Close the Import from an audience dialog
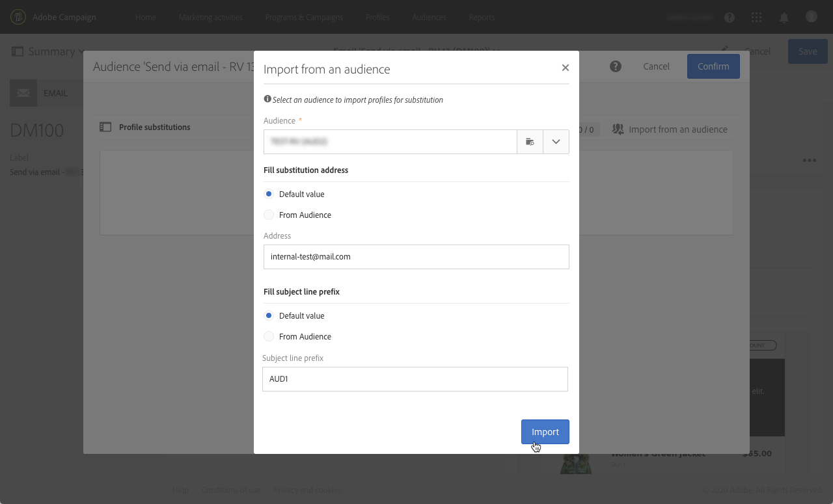Screen dimensions: 833x504 pyautogui.click(x=566, y=68)
